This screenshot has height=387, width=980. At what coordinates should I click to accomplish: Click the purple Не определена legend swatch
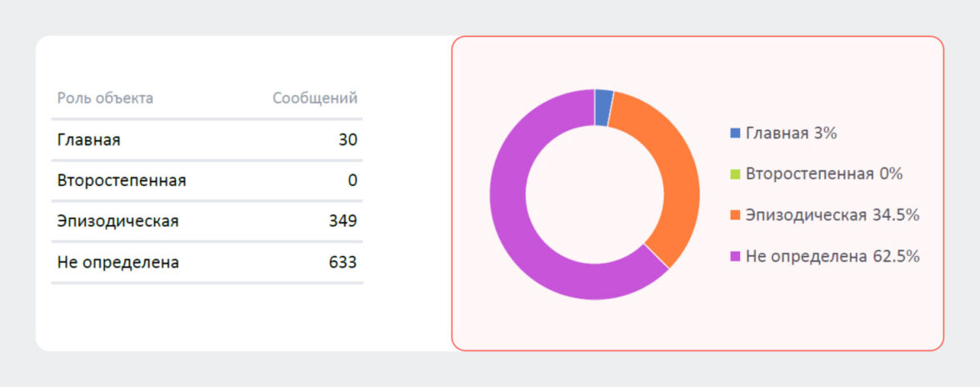pyautogui.click(x=734, y=257)
